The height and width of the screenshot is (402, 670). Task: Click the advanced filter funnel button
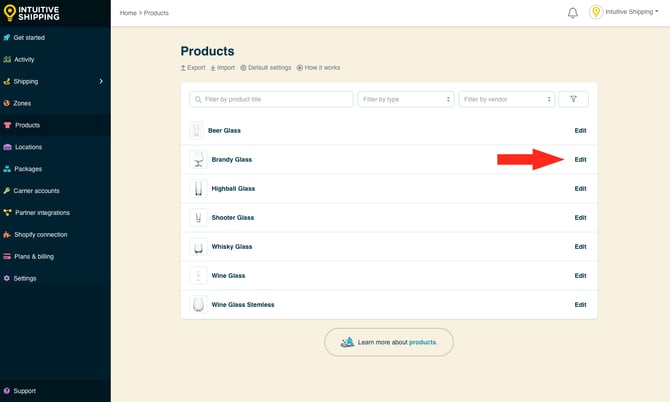[573, 99]
